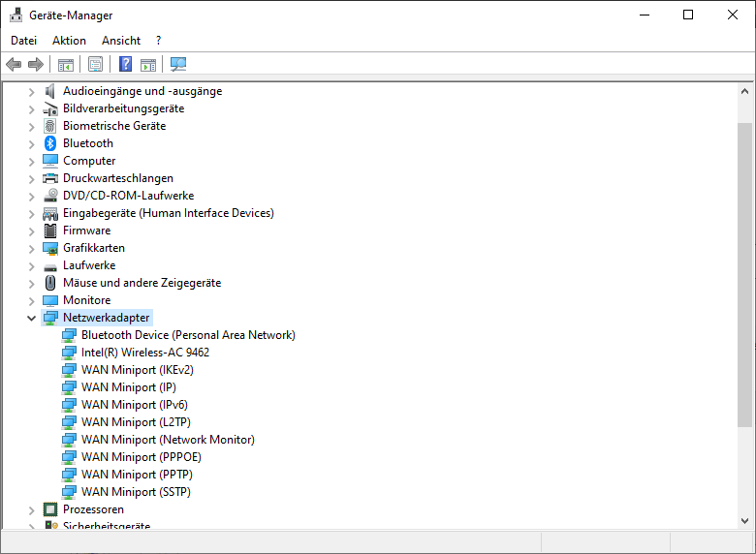This screenshot has height=554, width=756.
Task: Click the Prozessoren chip icon
Action: point(50,509)
